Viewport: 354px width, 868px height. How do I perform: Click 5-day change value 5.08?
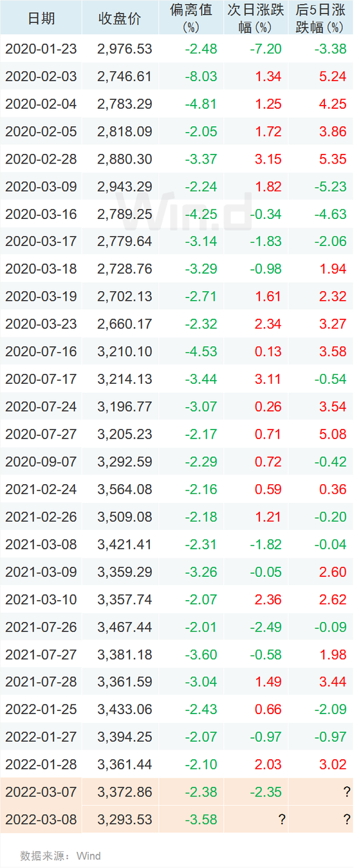(333, 435)
